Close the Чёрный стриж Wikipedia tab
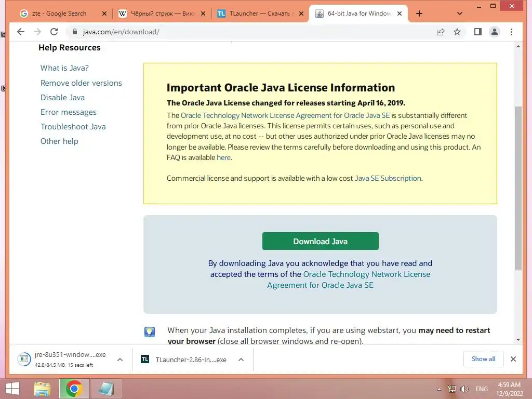The width and height of the screenshot is (532, 399). 203,14
